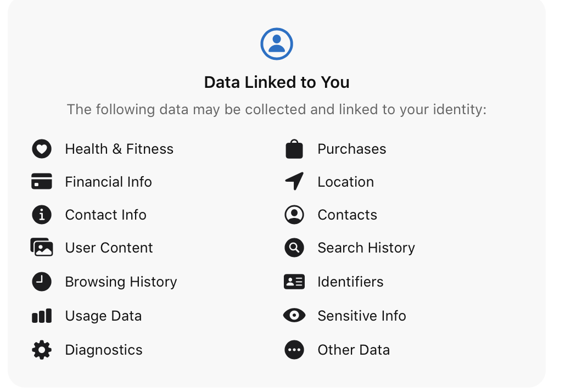
Task: Click the Data Linked to You heading
Action: 277,82
